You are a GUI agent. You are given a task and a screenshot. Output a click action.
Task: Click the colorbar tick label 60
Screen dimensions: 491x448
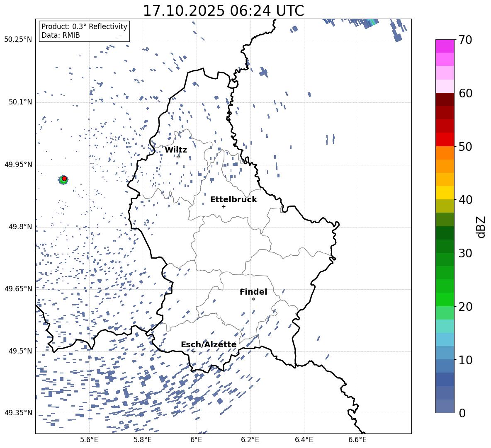465,93
